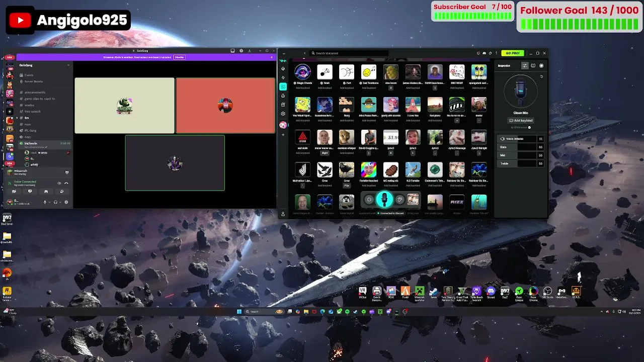Image resolution: width=644 pixels, height=362 pixels.
Task: Click the Clean Mic microphone image
Action: (x=521, y=92)
